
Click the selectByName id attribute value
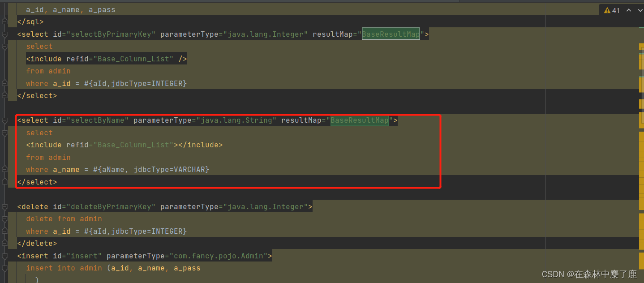98,120
